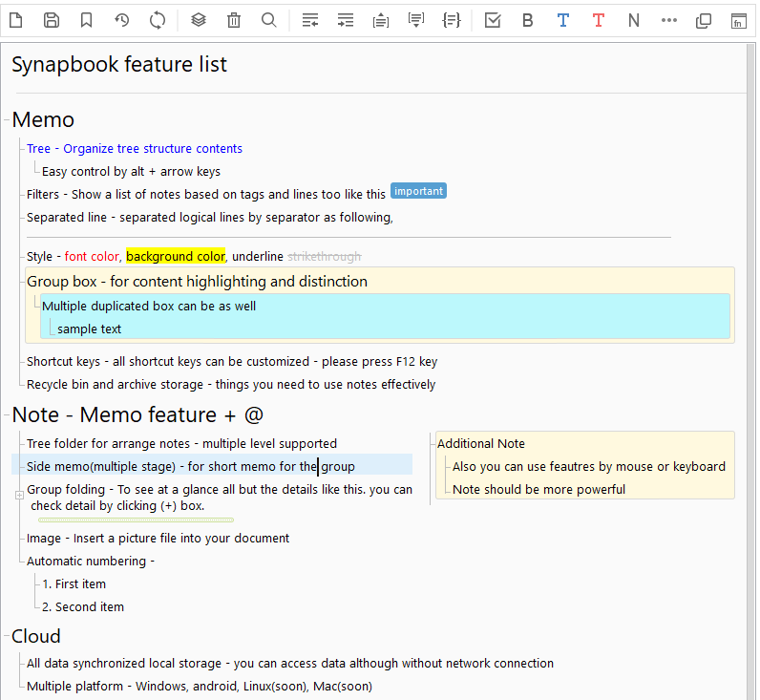Open history with the clock-arrow icon

(x=122, y=20)
